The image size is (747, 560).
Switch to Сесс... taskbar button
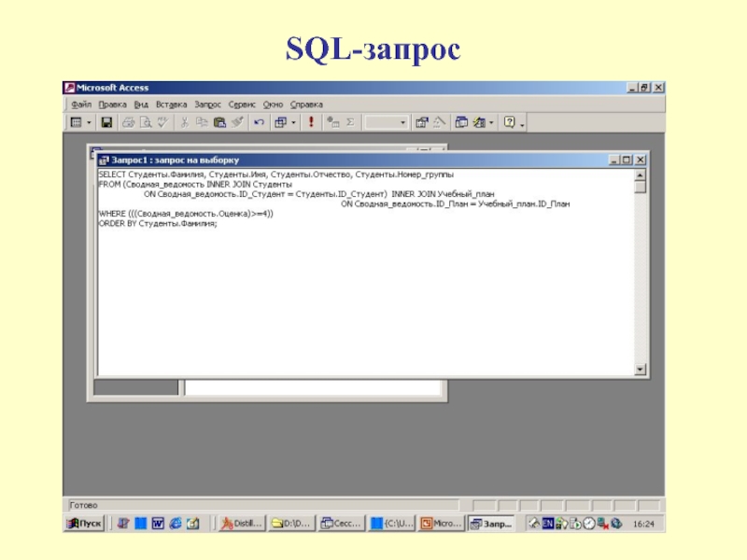pos(341,524)
